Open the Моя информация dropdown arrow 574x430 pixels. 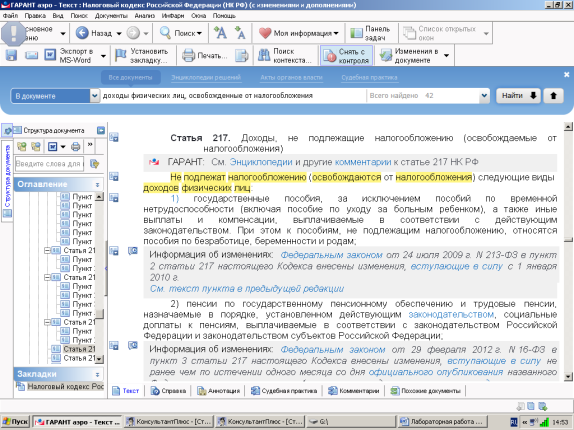point(336,33)
